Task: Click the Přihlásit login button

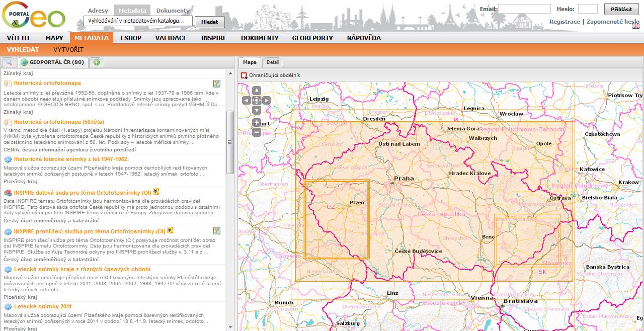Action: point(621,9)
